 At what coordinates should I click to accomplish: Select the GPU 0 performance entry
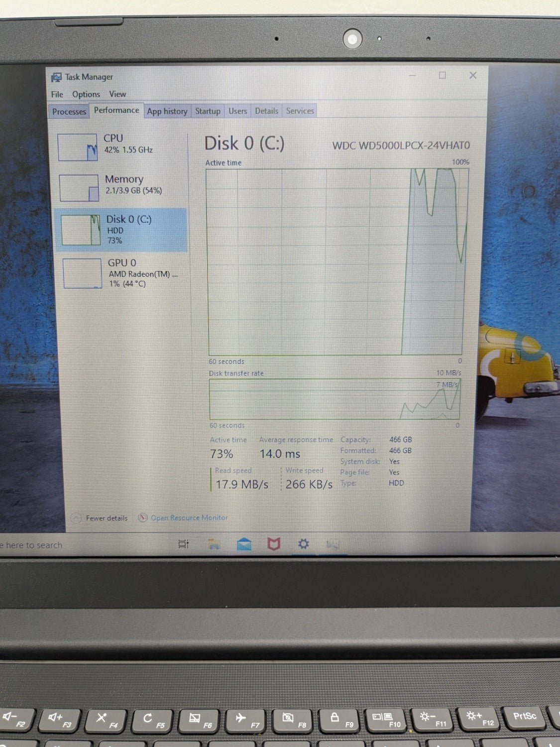[121, 273]
